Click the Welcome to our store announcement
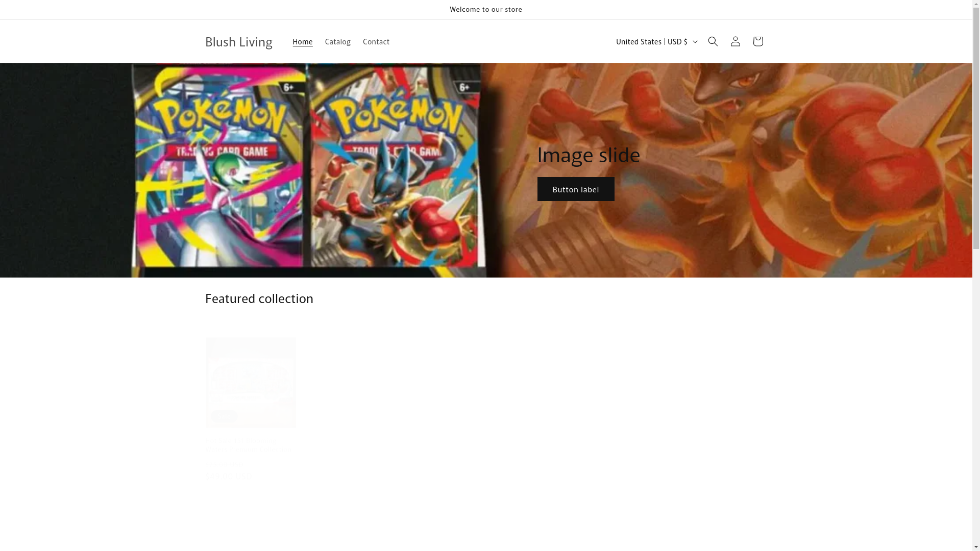 [x=486, y=10]
